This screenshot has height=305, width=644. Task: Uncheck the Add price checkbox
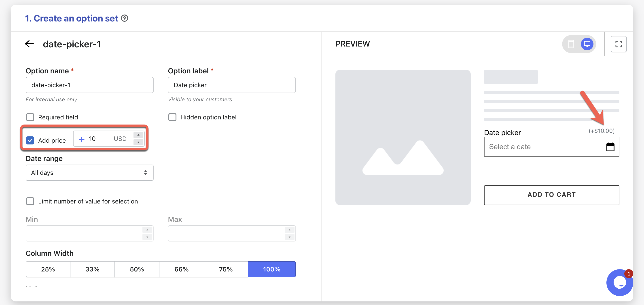[x=30, y=140]
